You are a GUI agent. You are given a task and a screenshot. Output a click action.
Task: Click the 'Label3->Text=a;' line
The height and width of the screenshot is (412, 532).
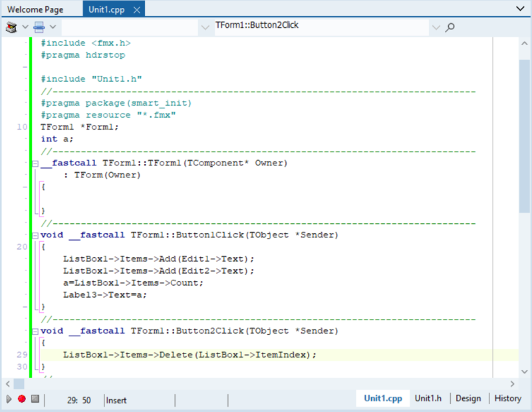click(x=105, y=295)
